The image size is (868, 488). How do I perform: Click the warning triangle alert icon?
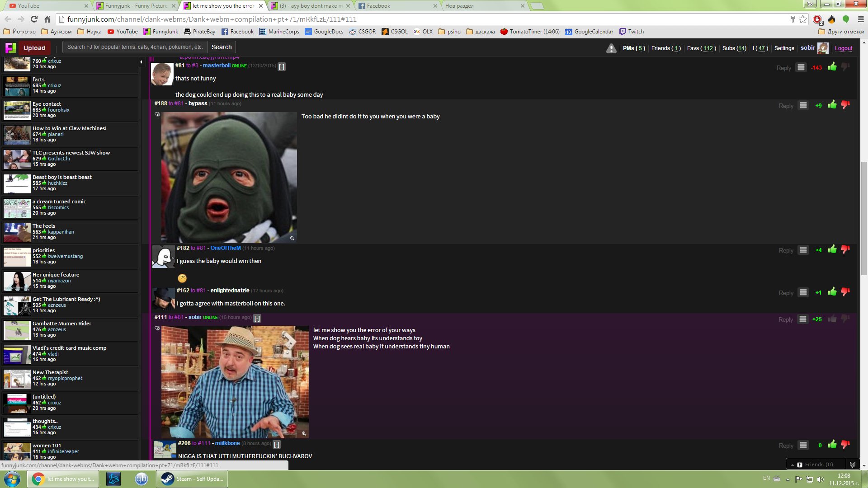(611, 48)
